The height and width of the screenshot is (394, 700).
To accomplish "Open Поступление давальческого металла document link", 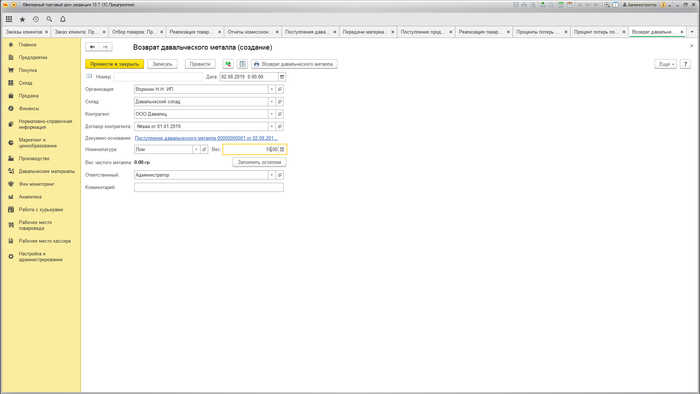I will (x=206, y=138).
